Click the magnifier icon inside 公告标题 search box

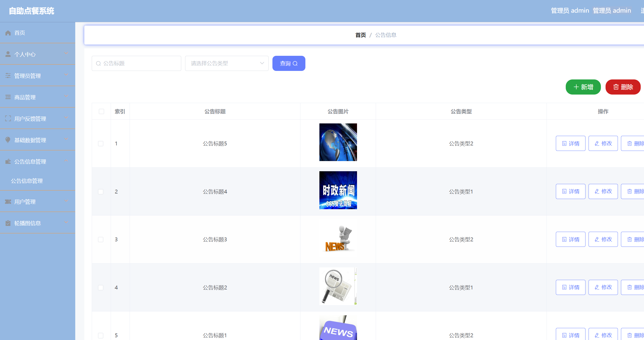(98, 63)
